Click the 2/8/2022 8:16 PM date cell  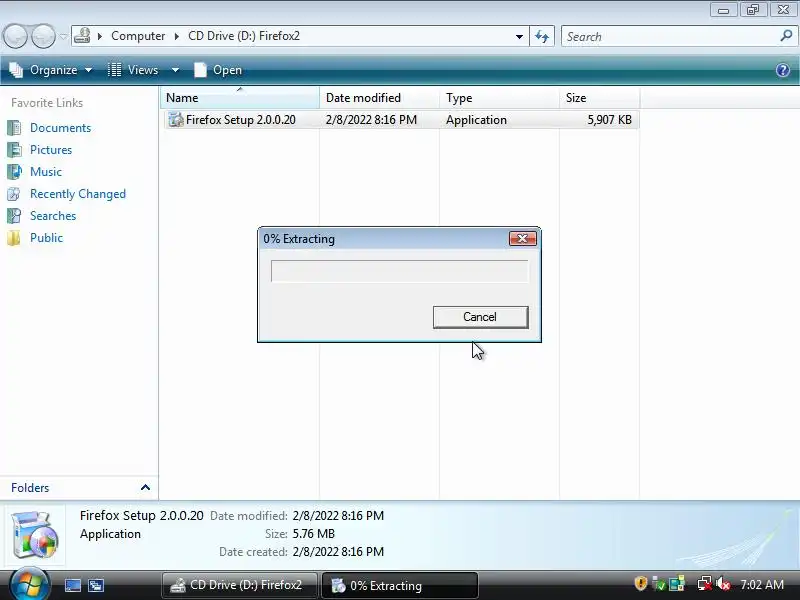(371, 120)
